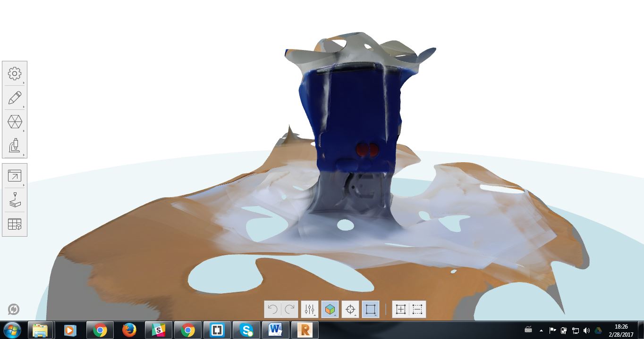Open the bracket-logo app in taskbar
Viewport: 644px width, 339px height.
217,330
